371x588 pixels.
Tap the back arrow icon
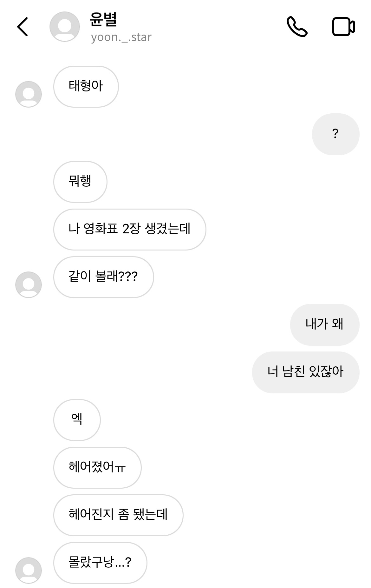(23, 27)
